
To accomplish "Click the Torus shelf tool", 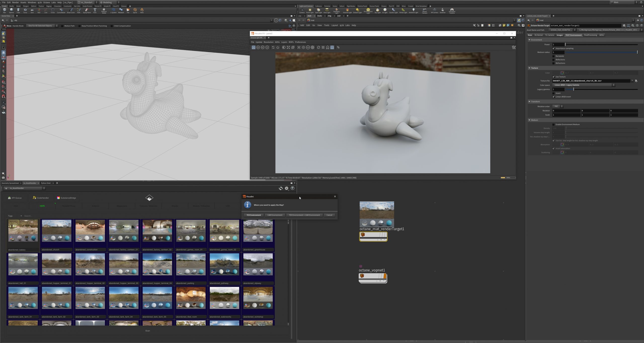I will 25,10.
